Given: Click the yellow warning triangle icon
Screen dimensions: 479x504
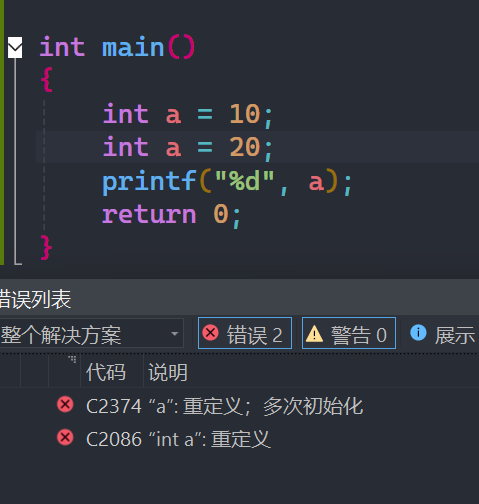Looking at the screenshot, I should point(314,334).
